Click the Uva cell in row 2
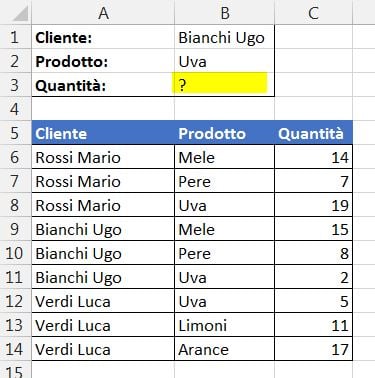Image resolution: width=375 pixels, height=378 pixels. tap(224, 61)
